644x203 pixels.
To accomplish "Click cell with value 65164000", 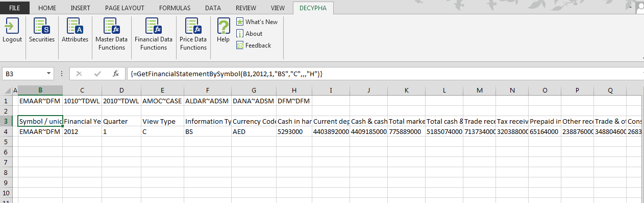I will coord(545,131).
